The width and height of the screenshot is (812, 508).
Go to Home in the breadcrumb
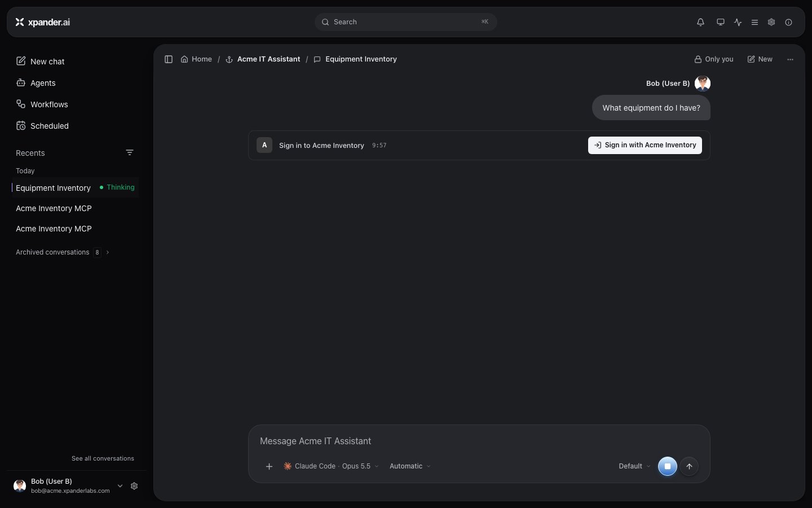point(196,59)
